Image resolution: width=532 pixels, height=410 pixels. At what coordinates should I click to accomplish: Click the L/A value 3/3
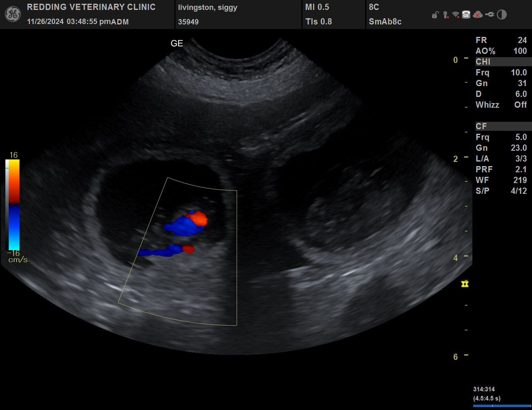pyautogui.click(x=521, y=159)
